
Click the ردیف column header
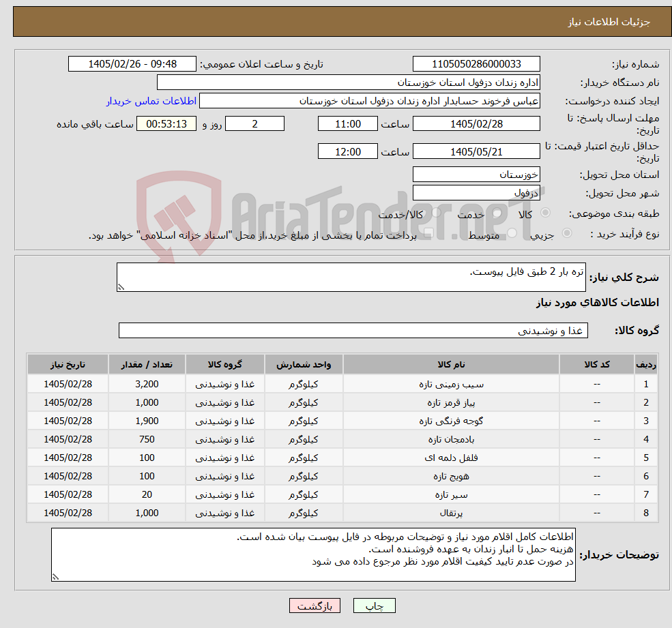point(646,365)
